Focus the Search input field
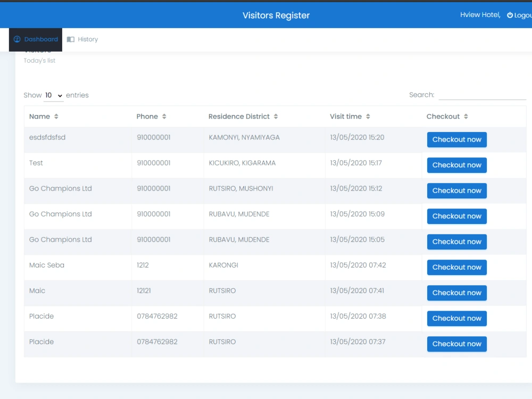This screenshot has width=532, height=399. coord(482,95)
